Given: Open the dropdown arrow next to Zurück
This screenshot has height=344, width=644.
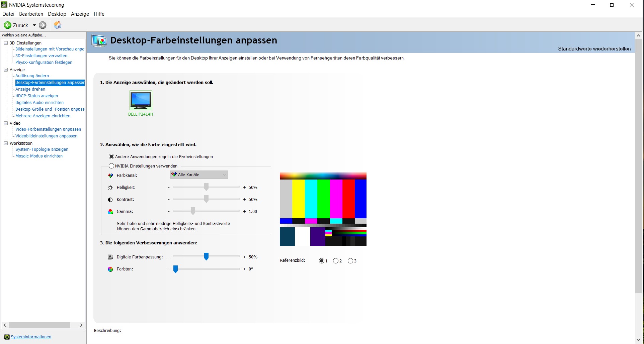Looking at the screenshot, I should 34,25.
